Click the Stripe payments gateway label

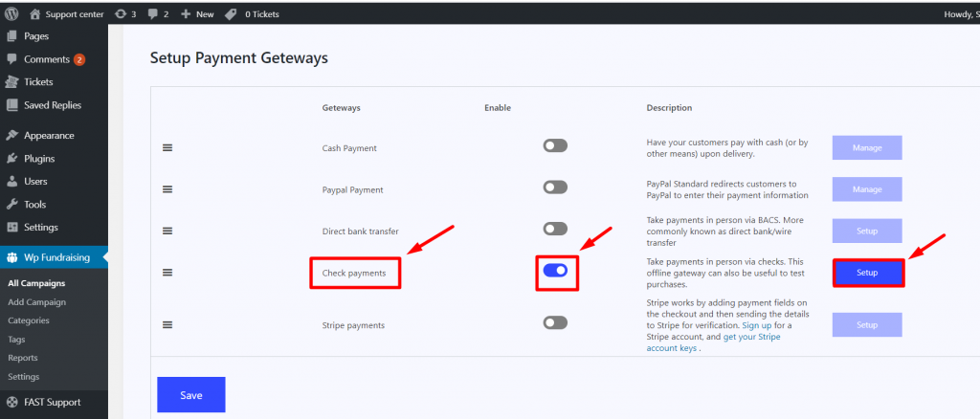click(353, 325)
